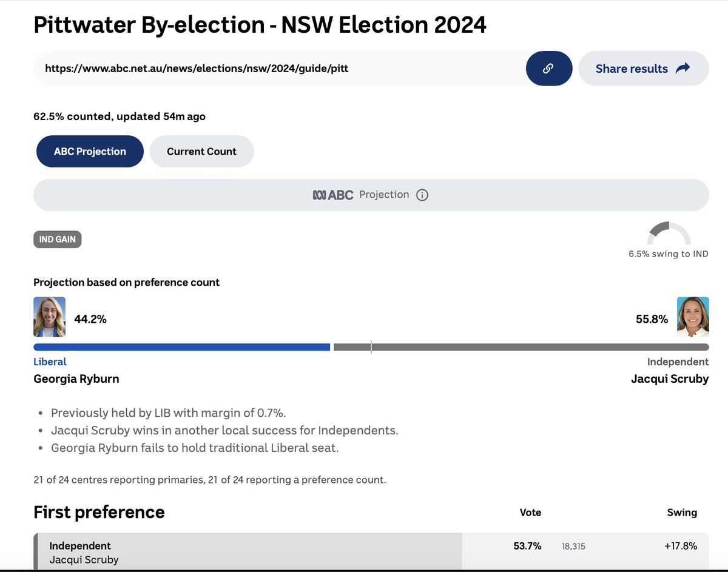Viewport: 728px width, 572px height.
Task: Click the Swing column header
Action: 682,513
